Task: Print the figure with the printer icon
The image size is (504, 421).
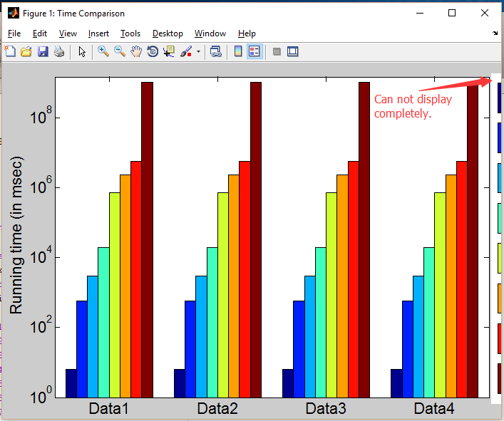Action: pos(59,51)
